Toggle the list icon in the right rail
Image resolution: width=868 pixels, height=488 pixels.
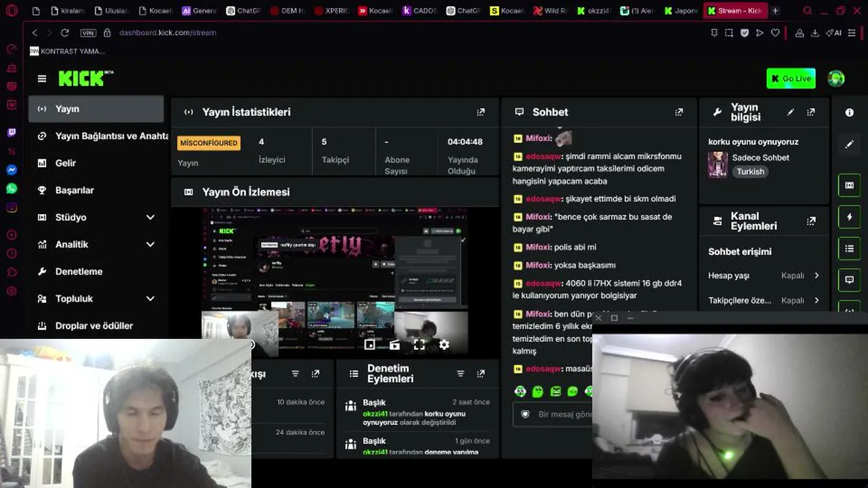(849, 249)
